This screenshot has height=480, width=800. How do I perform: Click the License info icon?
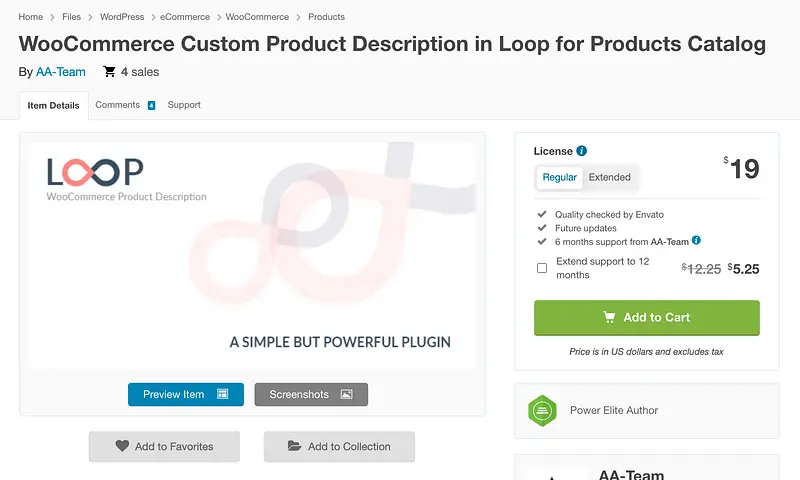(582, 151)
